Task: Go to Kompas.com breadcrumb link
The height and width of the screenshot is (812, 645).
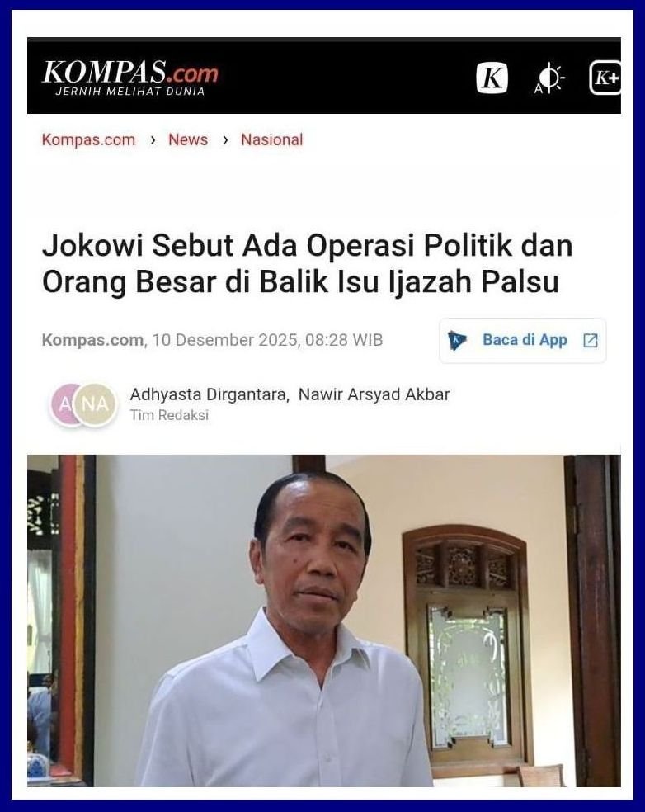Action: pyautogui.click(x=88, y=139)
